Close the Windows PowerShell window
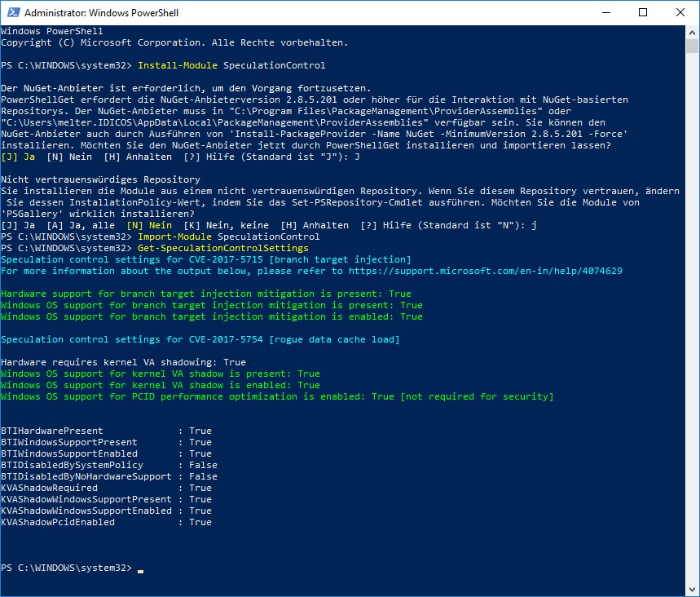Viewport: 700px width, 597px height. (680, 13)
